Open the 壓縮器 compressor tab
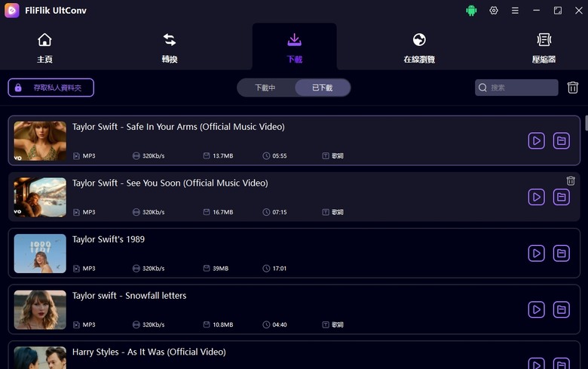The width and height of the screenshot is (588, 369). click(x=544, y=48)
